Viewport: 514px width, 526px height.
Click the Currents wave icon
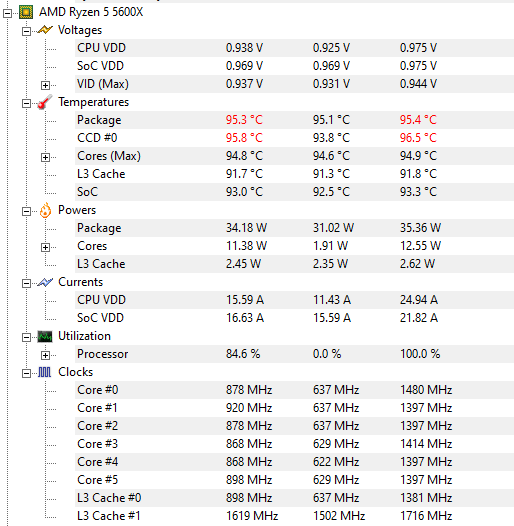tap(45, 282)
